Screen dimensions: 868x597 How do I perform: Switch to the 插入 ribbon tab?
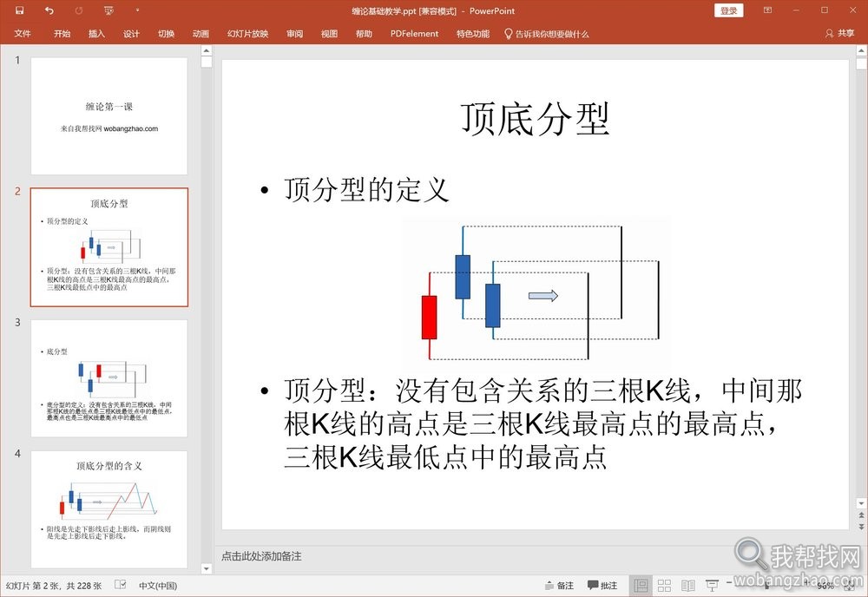pos(95,34)
